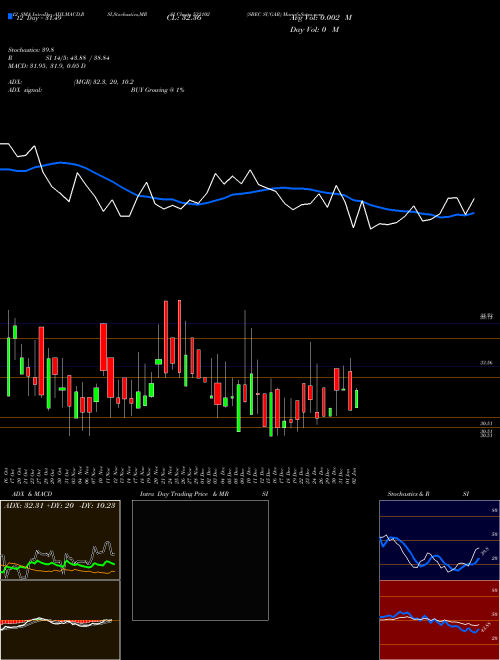Click the 'ADX signal:' label
This screenshot has width=500, height=660.
(24, 90)
